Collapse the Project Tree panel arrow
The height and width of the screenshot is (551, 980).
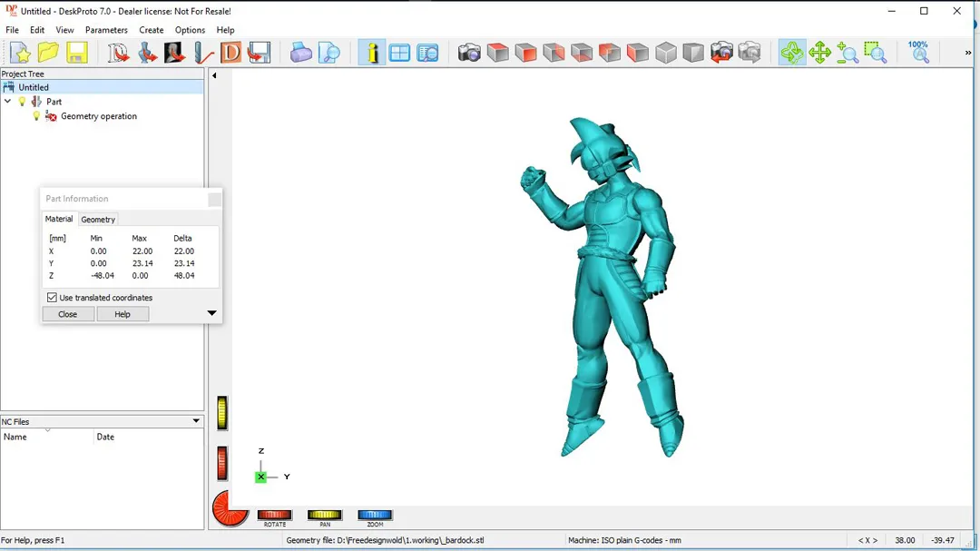[214, 75]
